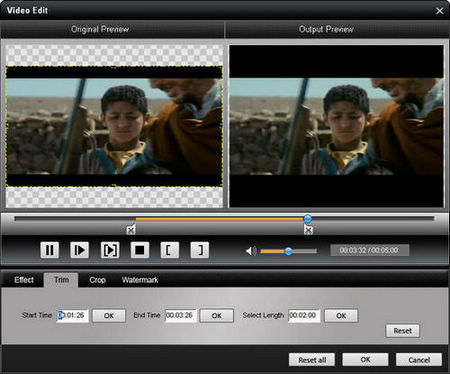Screen dimensions: 450x374
Task: Click the time display 00:03:32 / 00:05:00
Action: (369, 250)
